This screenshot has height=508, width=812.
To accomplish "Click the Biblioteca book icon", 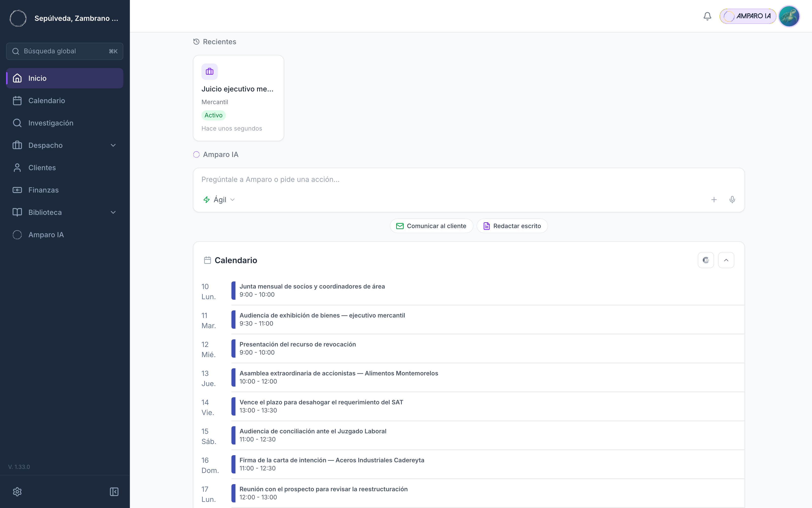I will pos(17,212).
